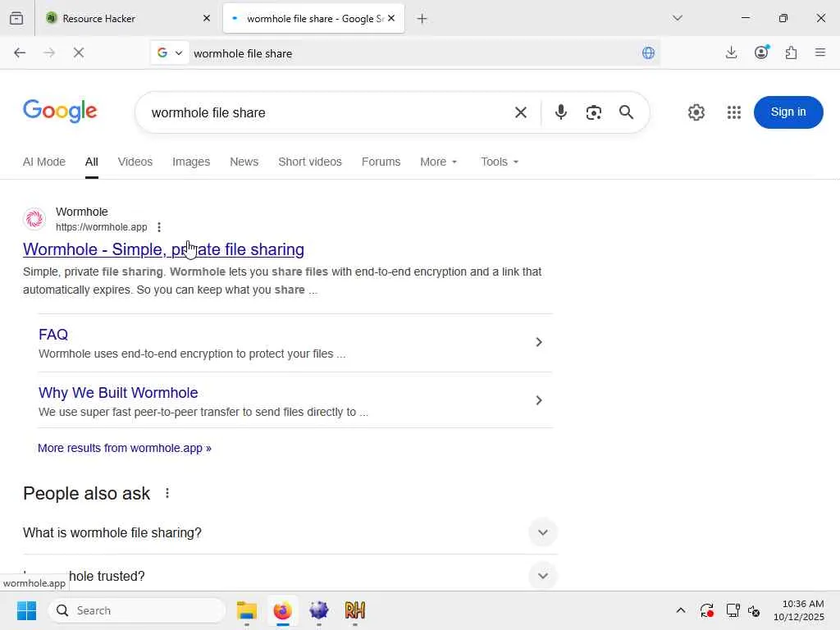This screenshot has width=840, height=630.
Task: Switch to the Forums results tab
Action: click(x=381, y=162)
